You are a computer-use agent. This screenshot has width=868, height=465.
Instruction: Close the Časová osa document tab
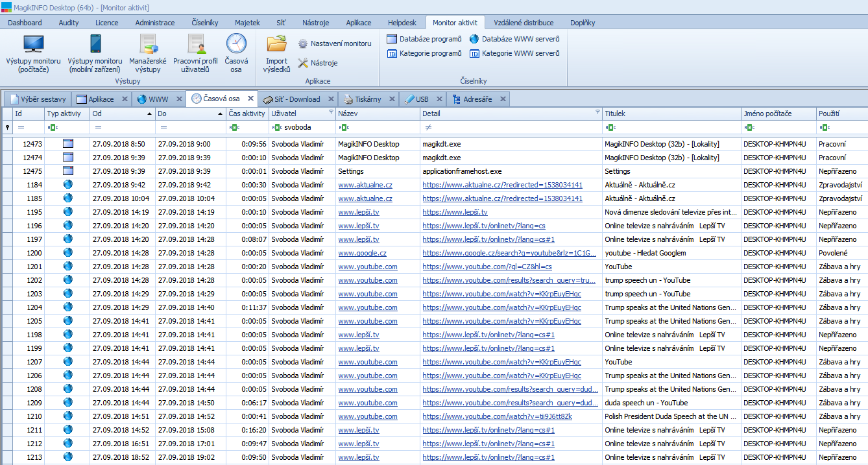coord(250,99)
